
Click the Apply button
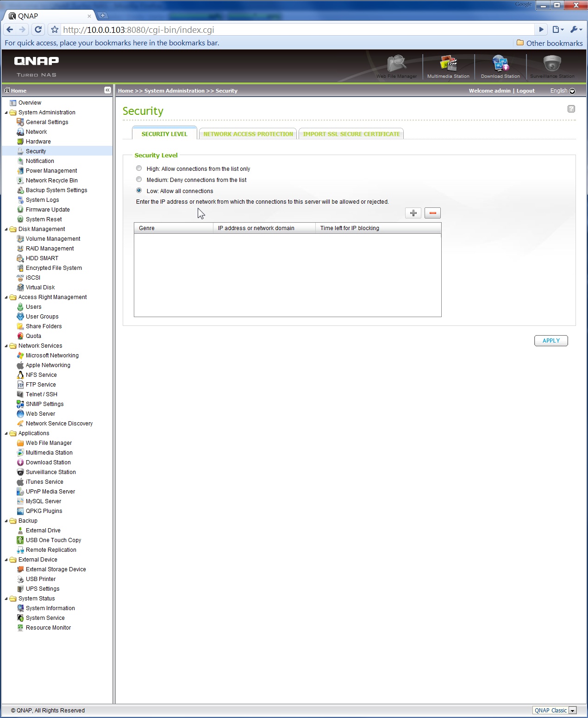pyautogui.click(x=551, y=341)
